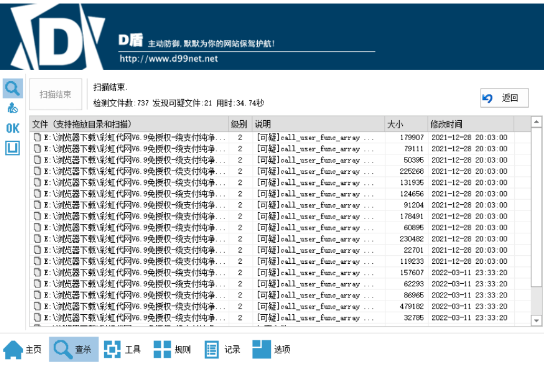The width and height of the screenshot is (544, 368).
Task: Click the square box icon in left sidebar
Action: pos(12,148)
